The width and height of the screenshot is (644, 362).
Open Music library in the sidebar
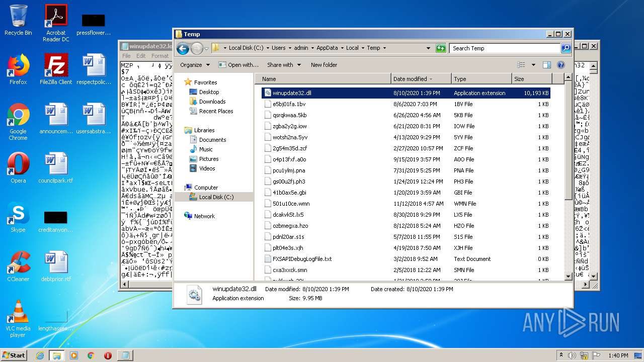(206, 149)
